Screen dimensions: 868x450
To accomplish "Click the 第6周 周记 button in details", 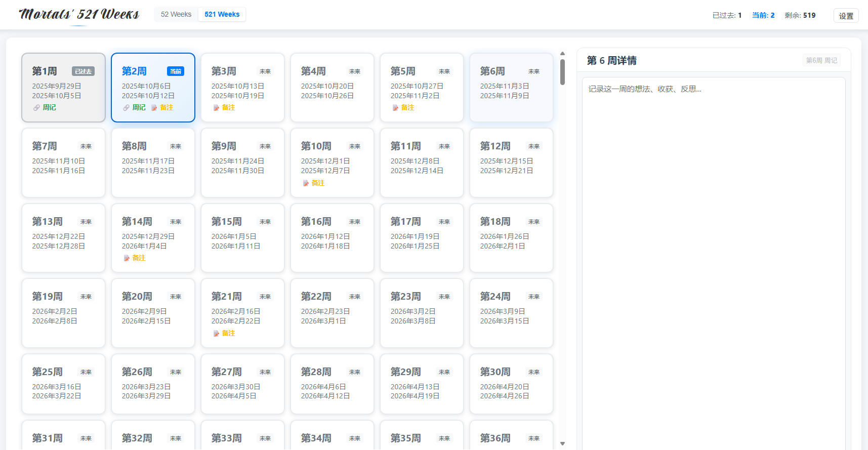I will click(x=821, y=60).
